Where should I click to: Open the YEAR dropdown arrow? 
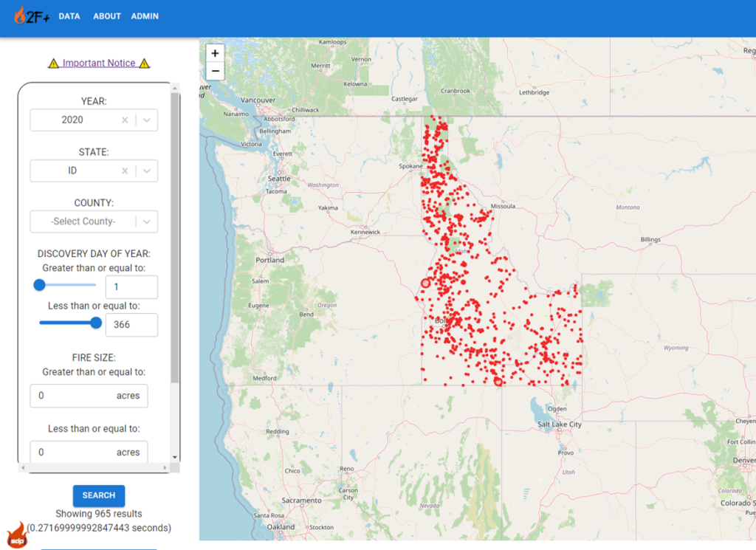(x=147, y=120)
